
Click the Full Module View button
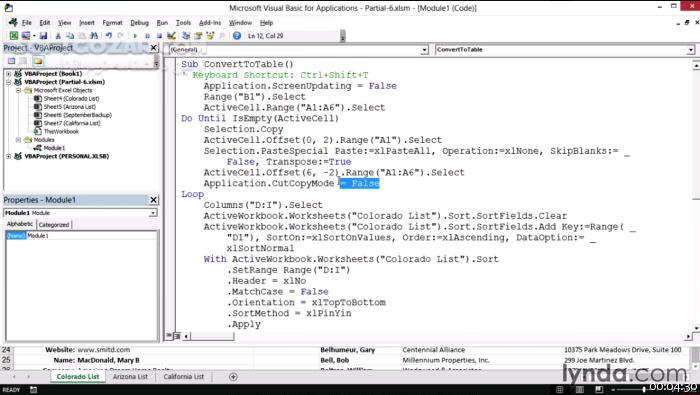click(x=177, y=336)
